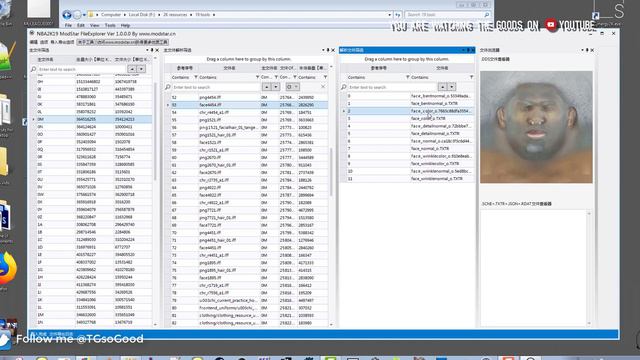Open filter icon of last middle-panel column
640x360 pixels.
pyautogui.click(x=325, y=77)
